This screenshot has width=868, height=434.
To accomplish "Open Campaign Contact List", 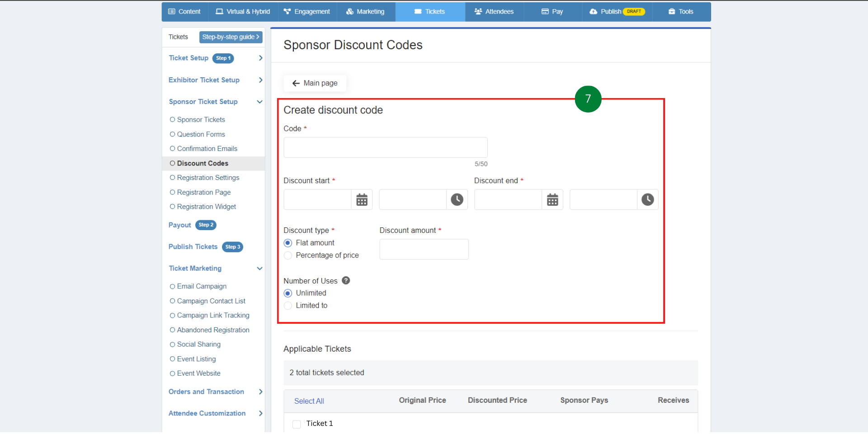I will 211,301.
